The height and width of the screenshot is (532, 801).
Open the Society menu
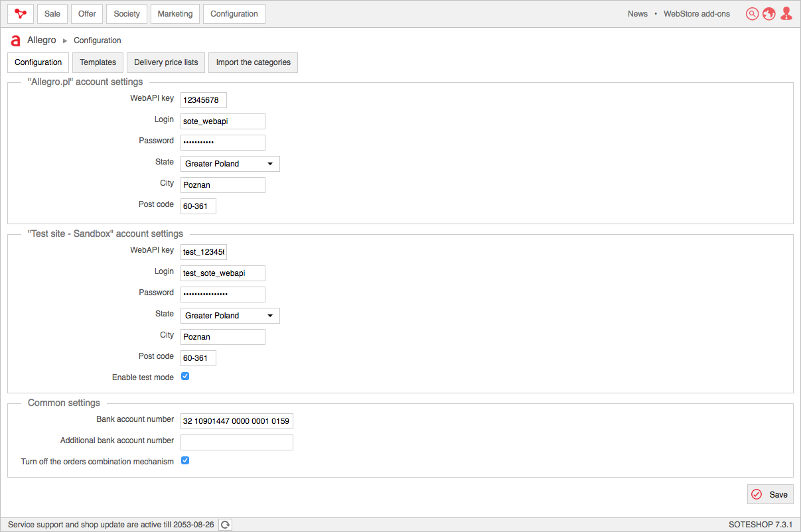point(127,14)
